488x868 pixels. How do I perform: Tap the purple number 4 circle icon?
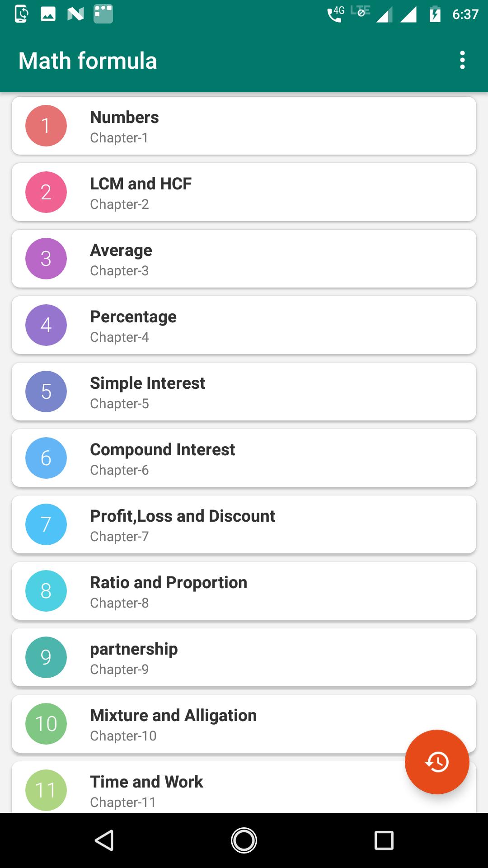tap(46, 325)
